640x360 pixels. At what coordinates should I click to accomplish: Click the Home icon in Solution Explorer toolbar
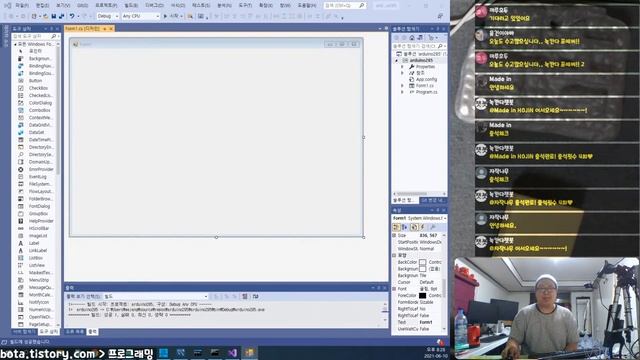[x=412, y=38]
